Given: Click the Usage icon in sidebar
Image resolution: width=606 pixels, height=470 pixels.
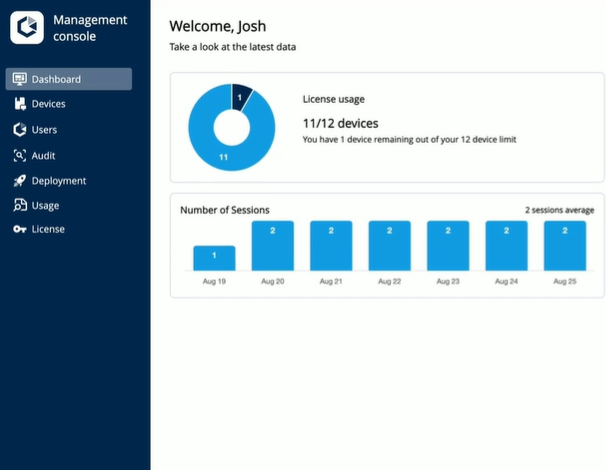Looking at the screenshot, I should pyautogui.click(x=19, y=205).
